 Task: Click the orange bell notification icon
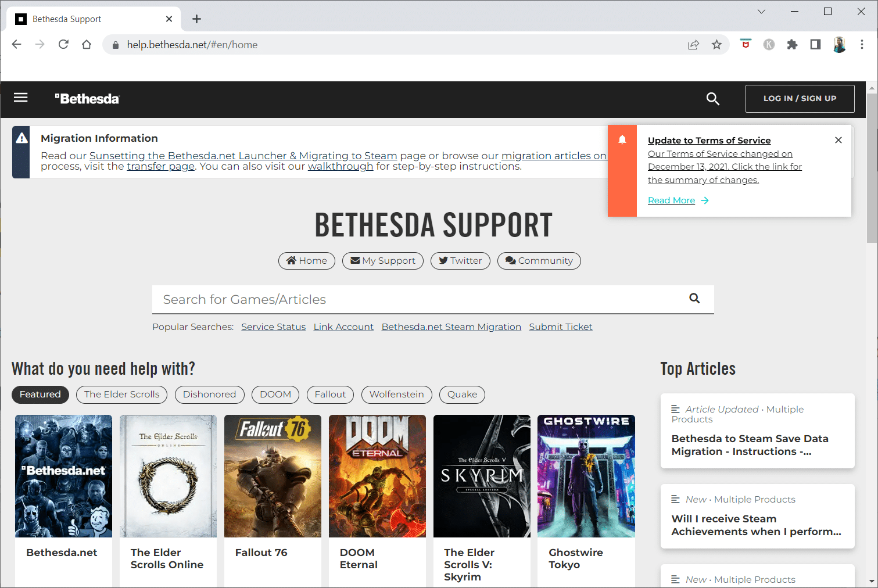click(x=622, y=139)
